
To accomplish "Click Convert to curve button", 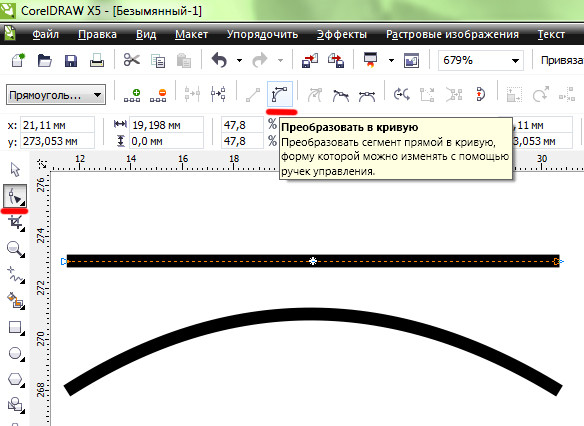I will pyautogui.click(x=280, y=94).
